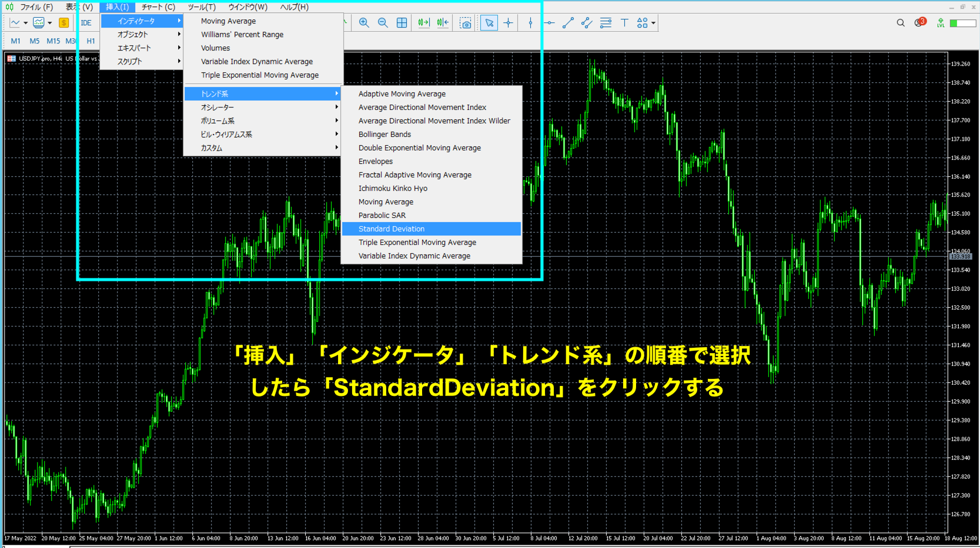This screenshot has height=548, width=980.
Task: Expand the indicators dropdown next to chart icon
Action: click(49, 22)
